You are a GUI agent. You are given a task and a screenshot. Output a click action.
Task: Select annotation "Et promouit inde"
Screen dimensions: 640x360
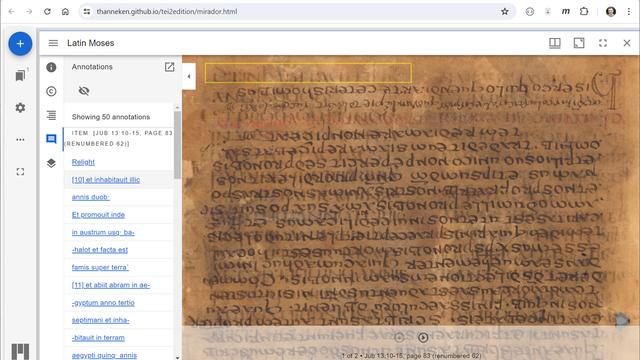pyautogui.click(x=98, y=215)
